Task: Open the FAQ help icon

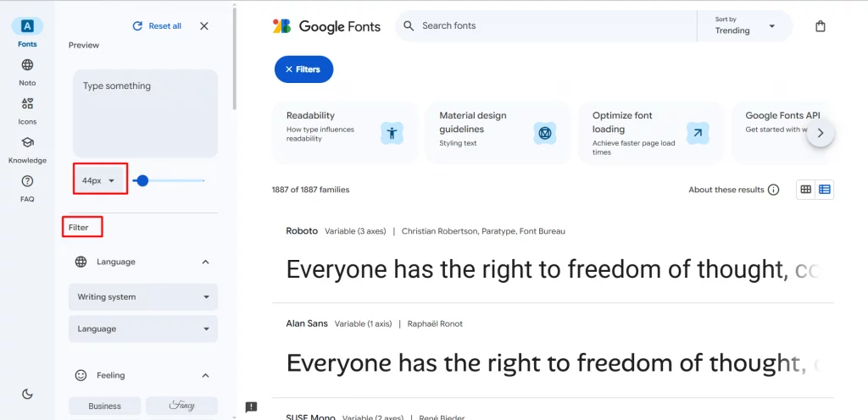Action: pos(27,189)
